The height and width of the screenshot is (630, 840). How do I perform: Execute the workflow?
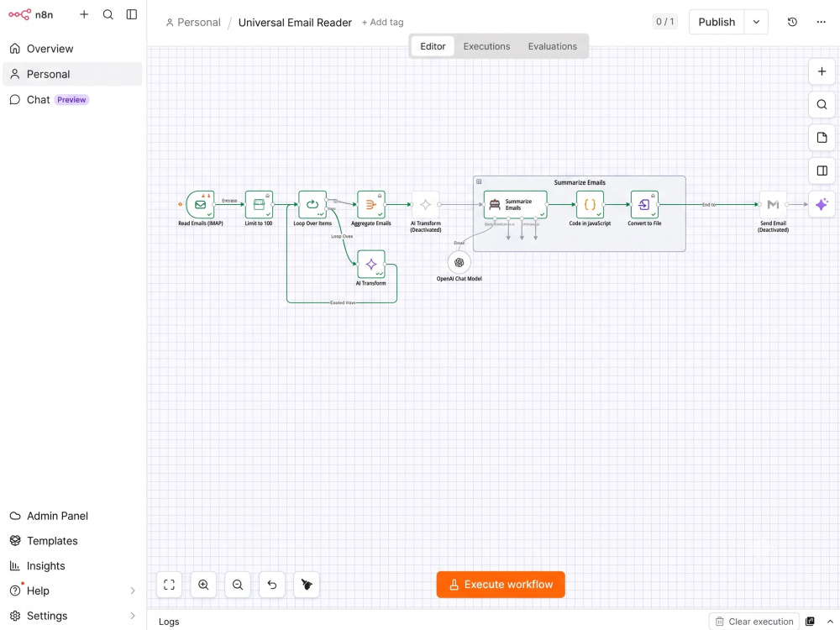point(501,585)
